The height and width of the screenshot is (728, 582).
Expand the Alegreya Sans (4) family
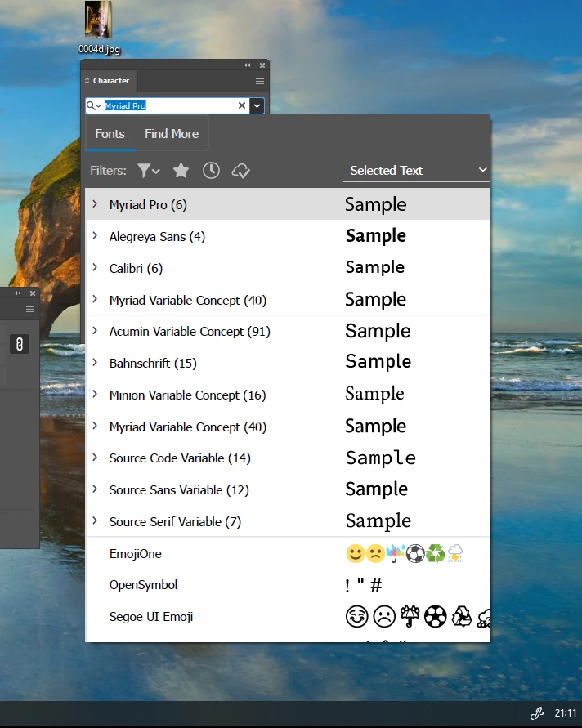(95, 236)
